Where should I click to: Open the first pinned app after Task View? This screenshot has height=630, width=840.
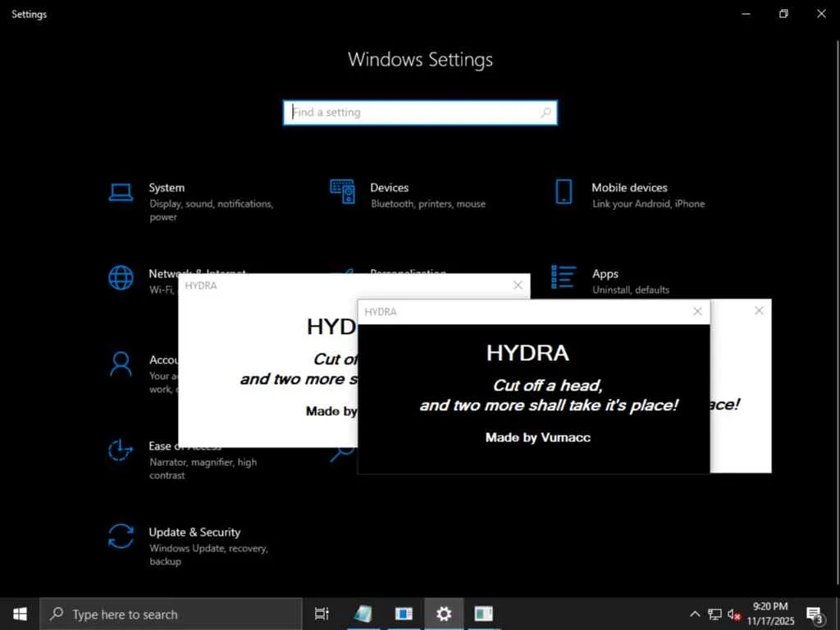click(363, 614)
